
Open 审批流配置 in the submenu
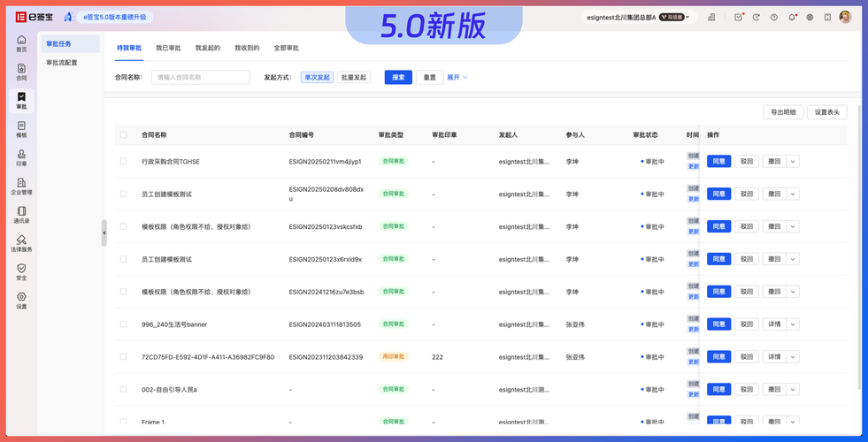pos(62,63)
